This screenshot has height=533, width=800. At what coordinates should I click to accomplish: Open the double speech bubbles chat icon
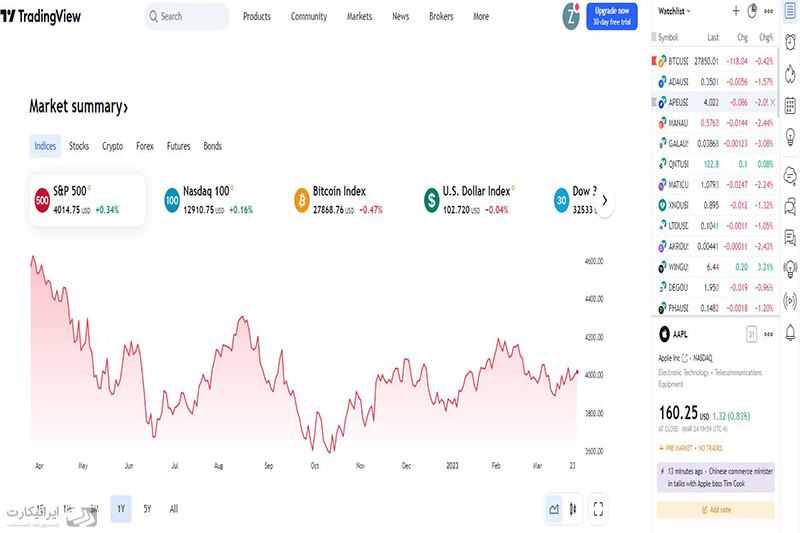[x=790, y=207]
